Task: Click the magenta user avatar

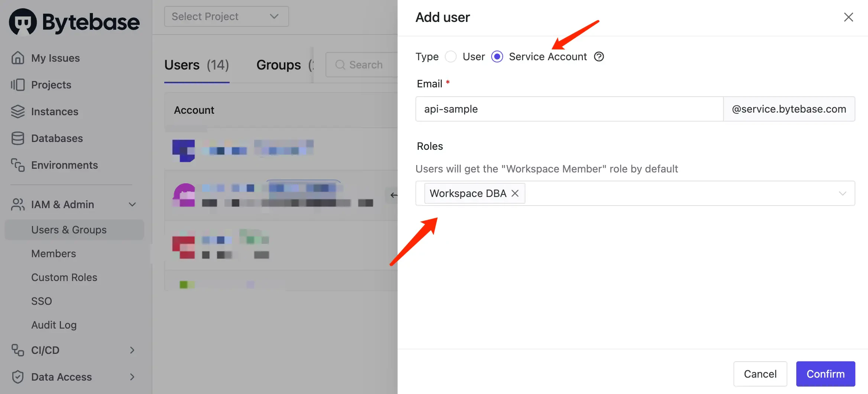Action: tap(184, 195)
